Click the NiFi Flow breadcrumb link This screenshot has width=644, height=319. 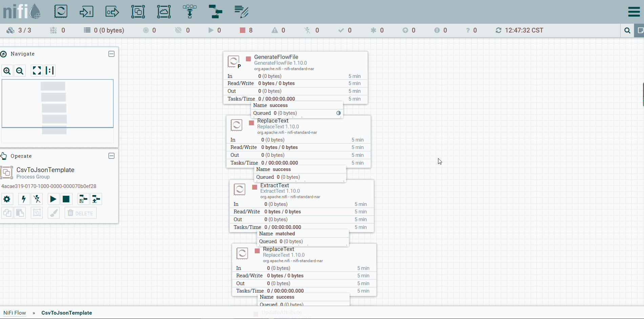15,313
